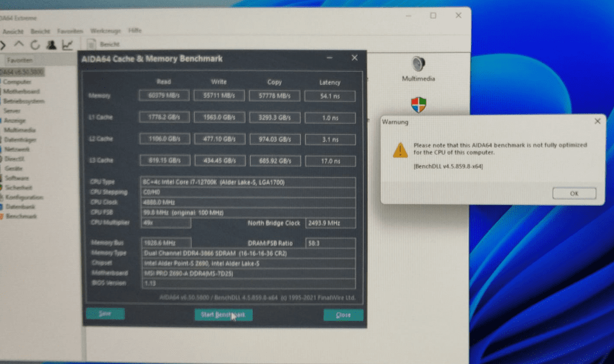Select DirectX in the sidebar tree

(x=14, y=159)
